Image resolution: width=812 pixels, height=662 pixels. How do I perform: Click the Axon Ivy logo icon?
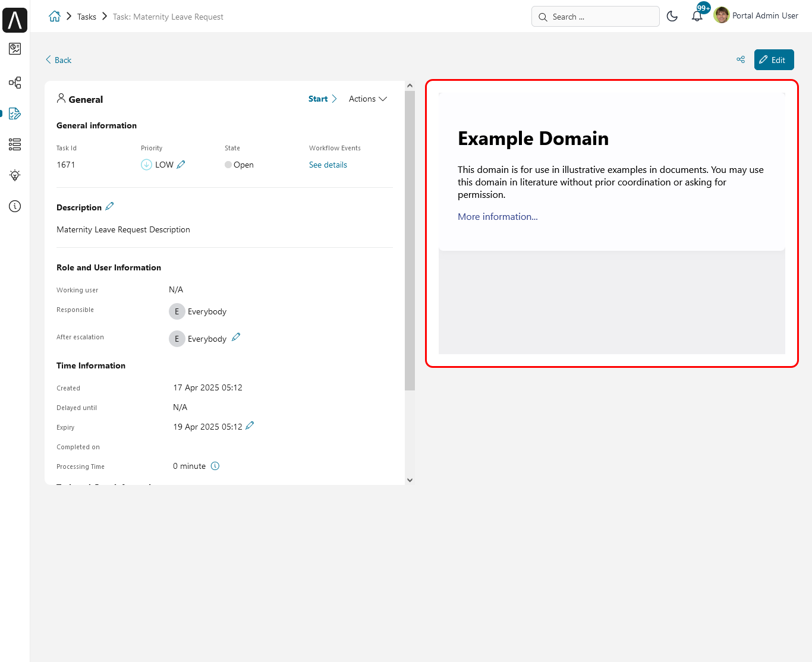pyautogui.click(x=15, y=20)
